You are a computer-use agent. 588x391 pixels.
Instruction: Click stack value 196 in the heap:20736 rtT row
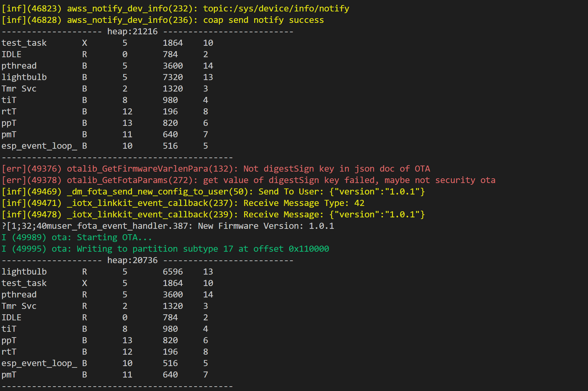(x=170, y=352)
